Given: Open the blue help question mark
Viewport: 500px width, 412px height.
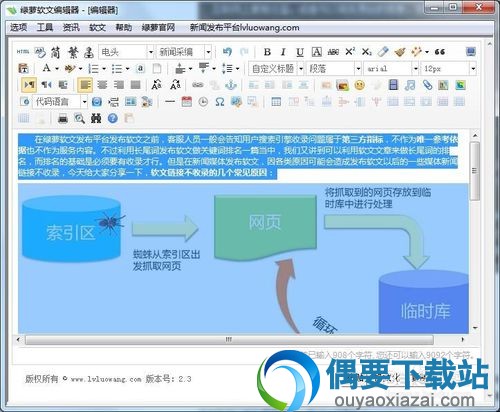Looking at the screenshot, I should pyautogui.click(x=113, y=118).
